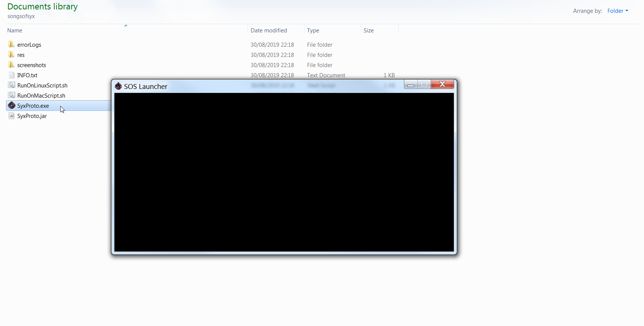Select the res folder icon
The width and height of the screenshot is (644, 326).
point(11,55)
